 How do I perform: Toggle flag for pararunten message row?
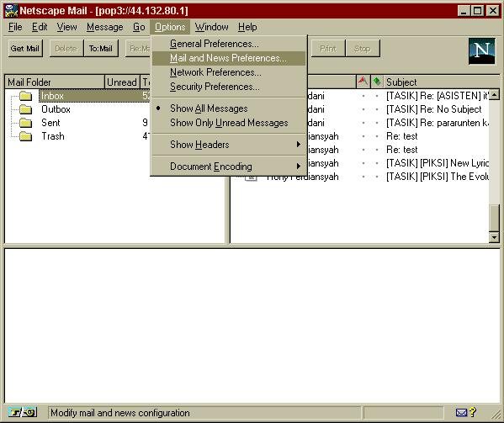point(363,123)
